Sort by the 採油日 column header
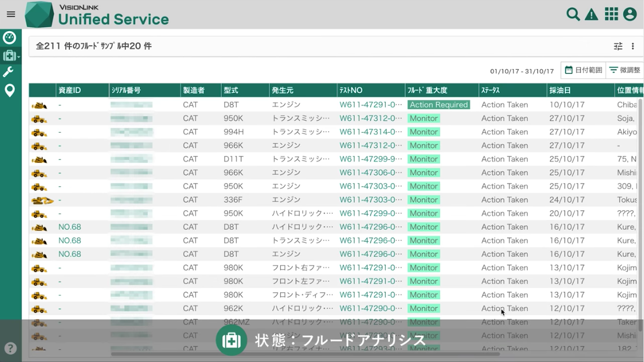The height and width of the screenshot is (362, 644). pyautogui.click(x=560, y=91)
